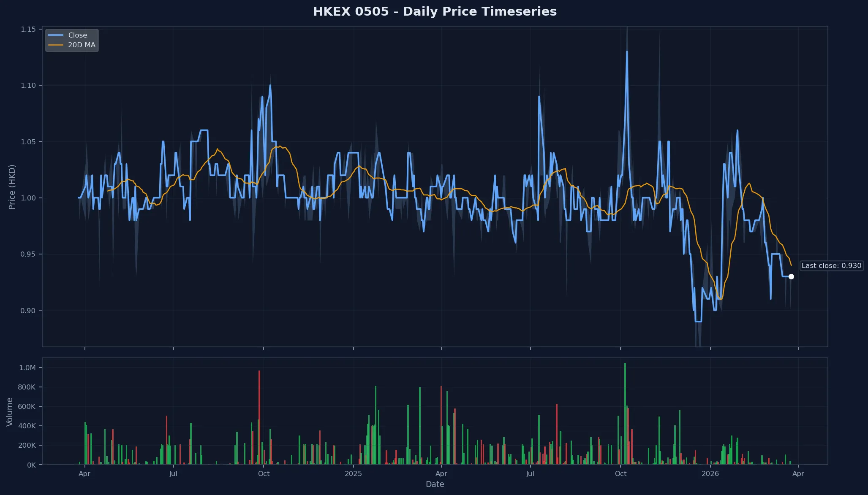Select the white last-close marker dot
The height and width of the screenshot is (495, 868).
(x=791, y=276)
